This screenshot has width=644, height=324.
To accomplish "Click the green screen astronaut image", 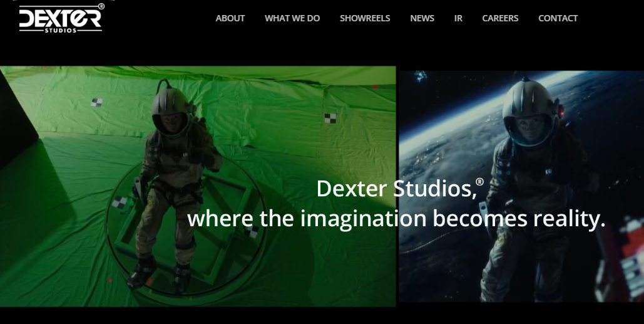I will pyautogui.click(x=198, y=186).
